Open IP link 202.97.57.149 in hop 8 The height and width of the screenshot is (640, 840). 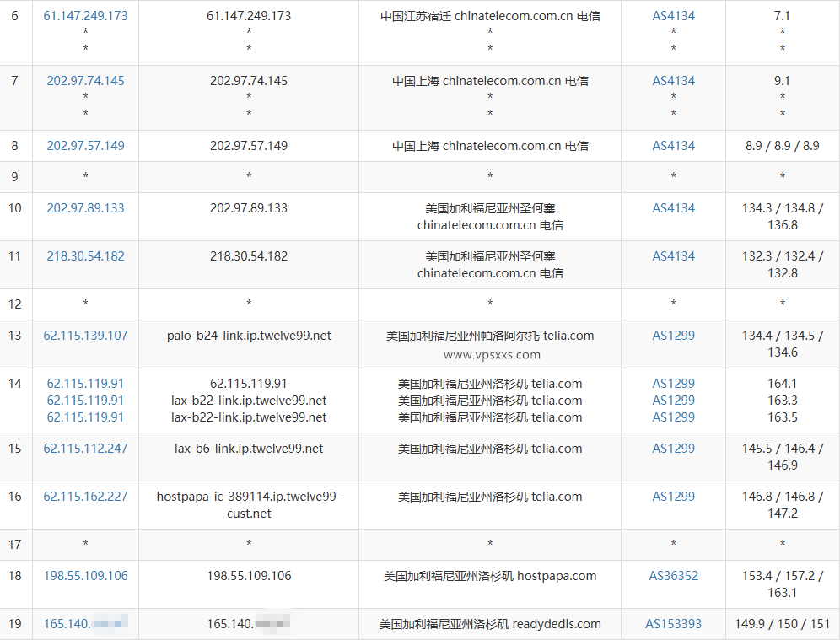point(86,146)
